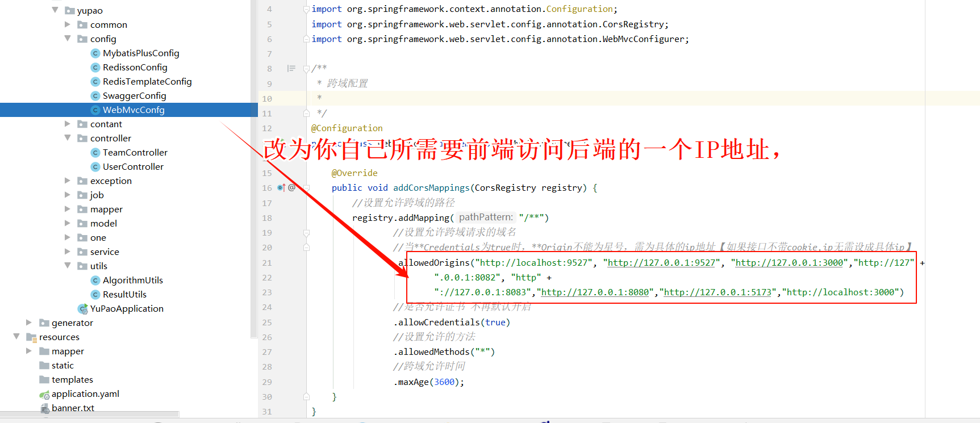Click the http://127.0.0.1:8080 link in code

point(595,292)
